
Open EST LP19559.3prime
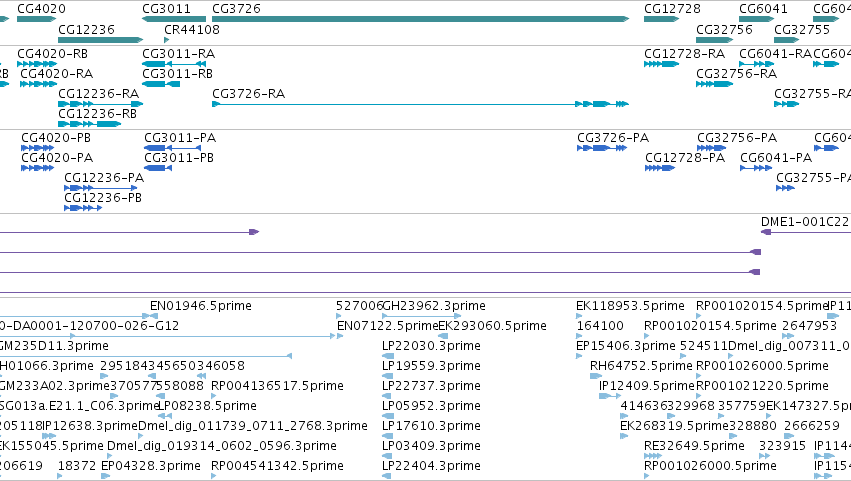[x=388, y=376]
